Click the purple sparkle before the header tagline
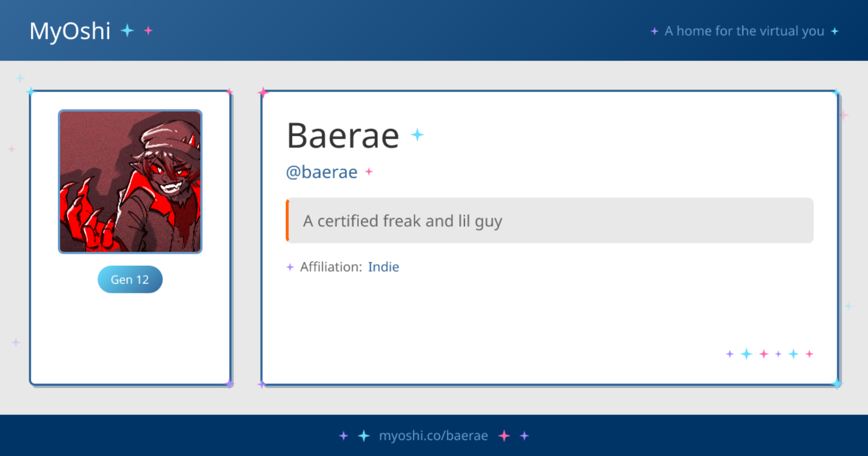Image resolution: width=868 pixels, height=456 pixels. tap(654, 31)
